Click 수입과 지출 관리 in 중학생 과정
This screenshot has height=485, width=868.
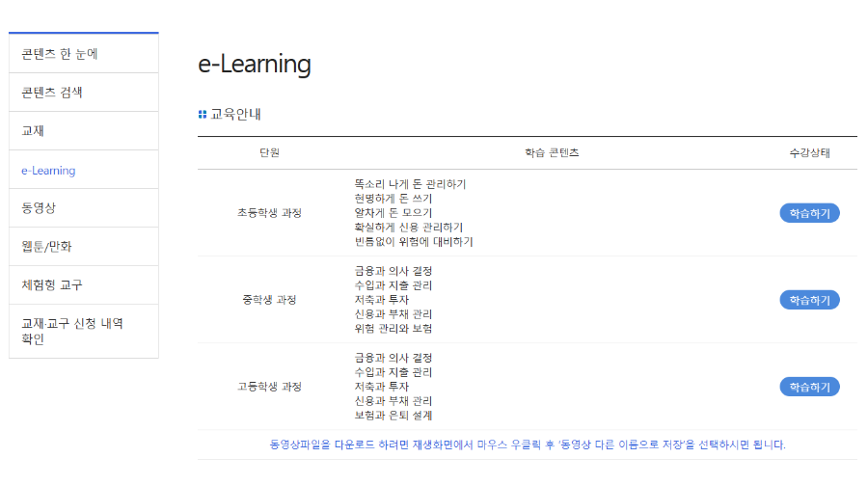pyautogui.click(x=393, y=285)
